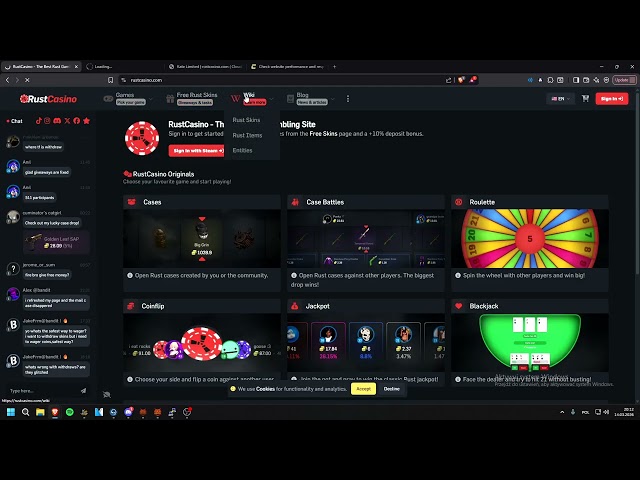Open the EN language selector
640x480 pixels.
coord(560,99)
